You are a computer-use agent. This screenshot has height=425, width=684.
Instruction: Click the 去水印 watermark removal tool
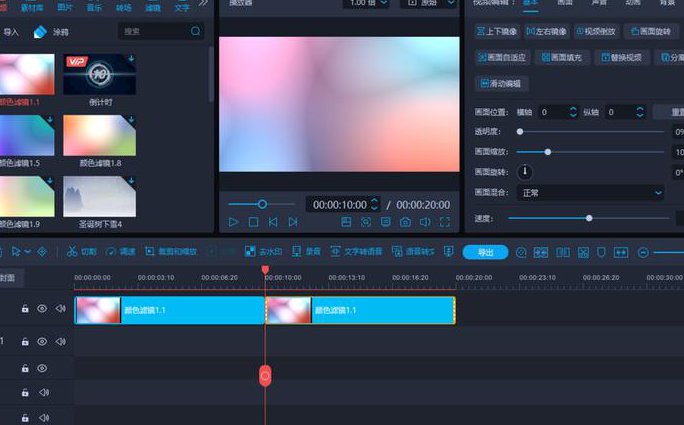point(263,251)
